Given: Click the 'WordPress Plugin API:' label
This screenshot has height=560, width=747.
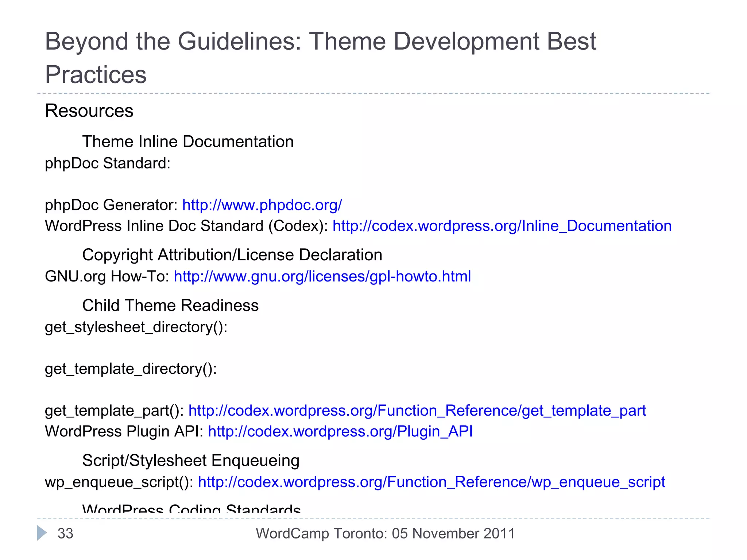Looking at the screenshot, I should [124, 431].
